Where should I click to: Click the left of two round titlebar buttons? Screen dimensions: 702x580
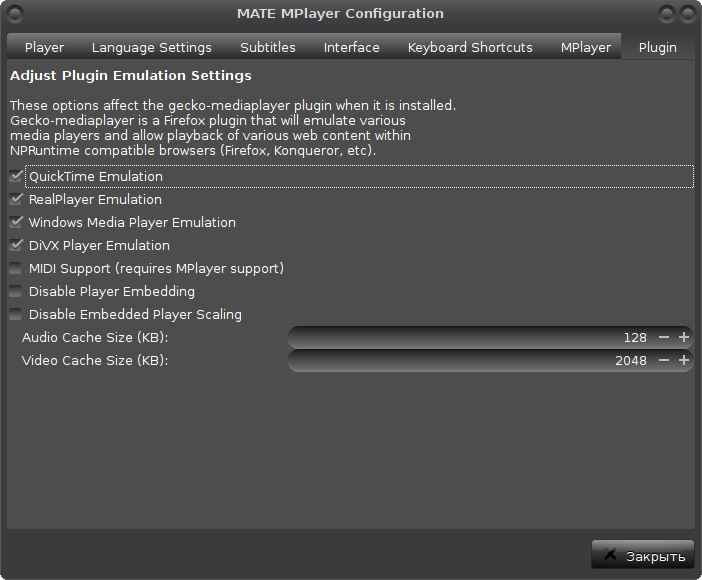tap(667, 13)
